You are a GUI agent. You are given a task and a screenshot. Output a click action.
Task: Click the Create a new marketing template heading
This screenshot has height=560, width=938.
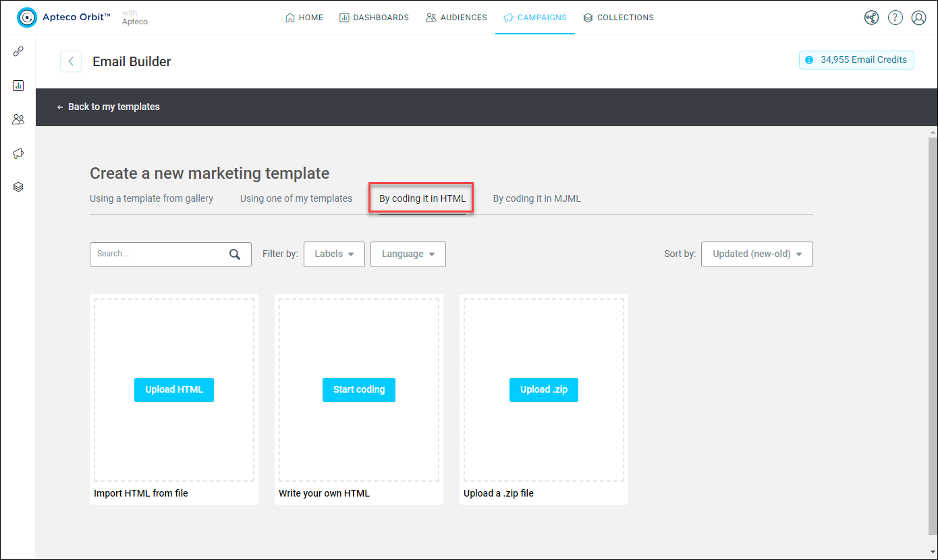click(x=210, y=173)
